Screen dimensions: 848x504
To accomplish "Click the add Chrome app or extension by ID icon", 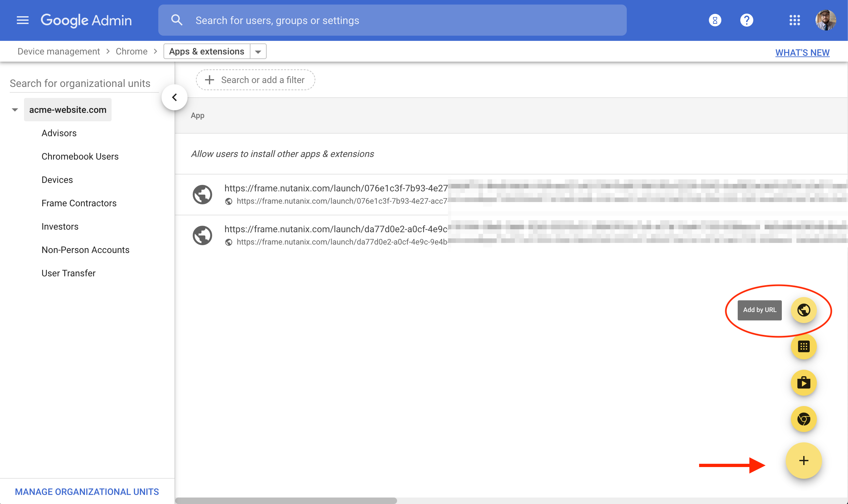I will tap(803, 347).
